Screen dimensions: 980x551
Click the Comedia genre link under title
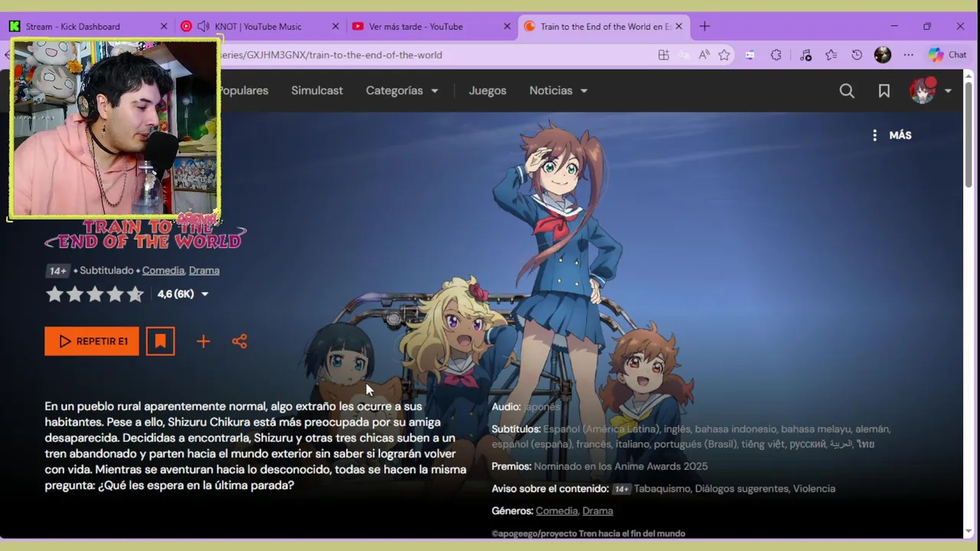163,270
